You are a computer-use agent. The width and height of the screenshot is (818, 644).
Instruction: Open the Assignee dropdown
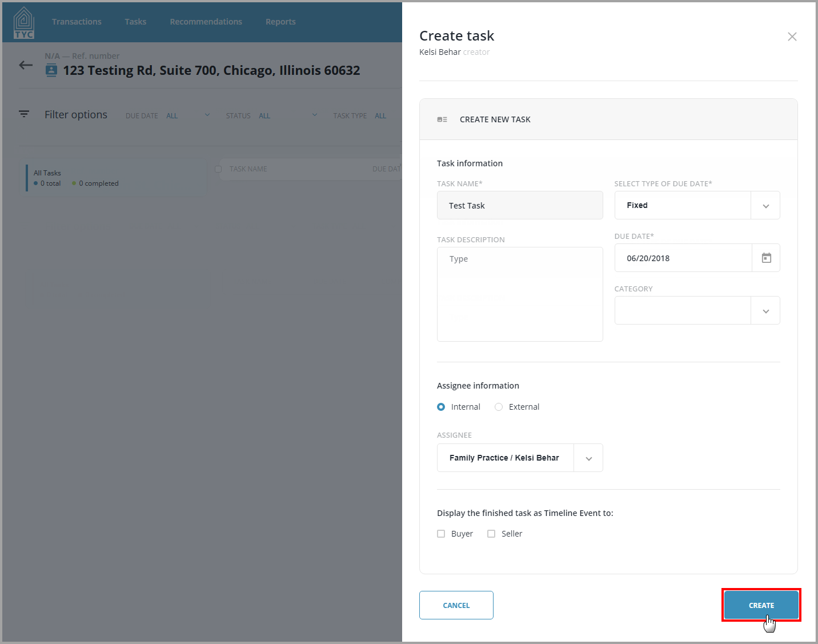pos(588,458)
